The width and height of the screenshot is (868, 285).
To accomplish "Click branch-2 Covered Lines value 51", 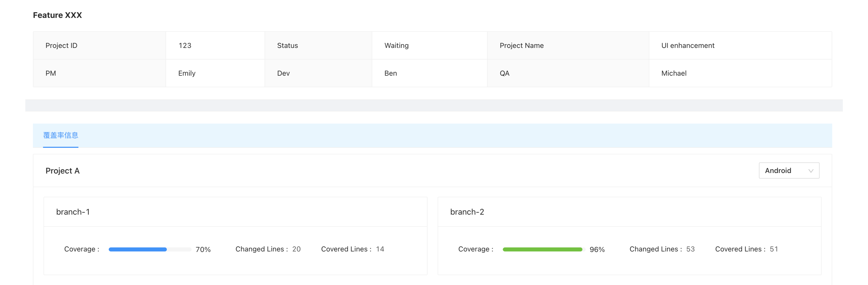I will point(774,249).
